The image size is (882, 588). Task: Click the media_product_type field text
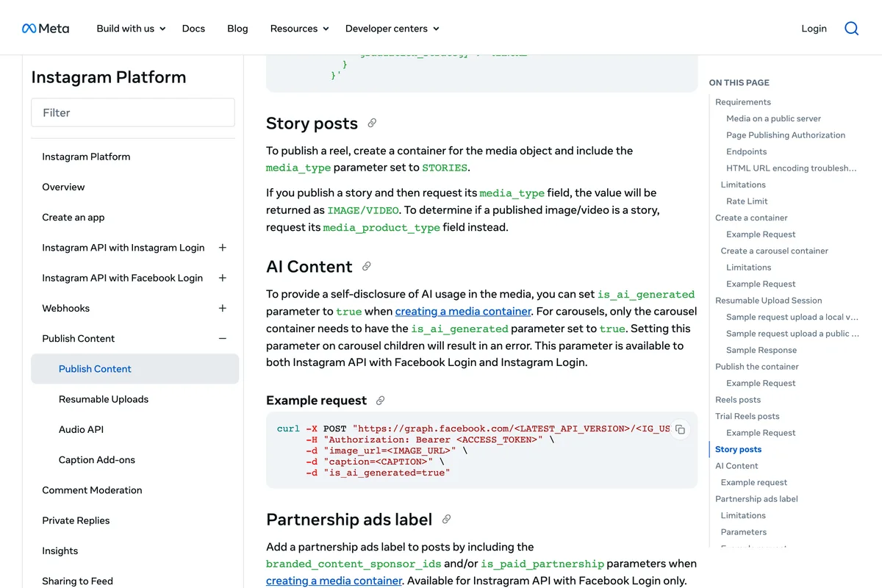pyautogui.click(x=381, y=228)
